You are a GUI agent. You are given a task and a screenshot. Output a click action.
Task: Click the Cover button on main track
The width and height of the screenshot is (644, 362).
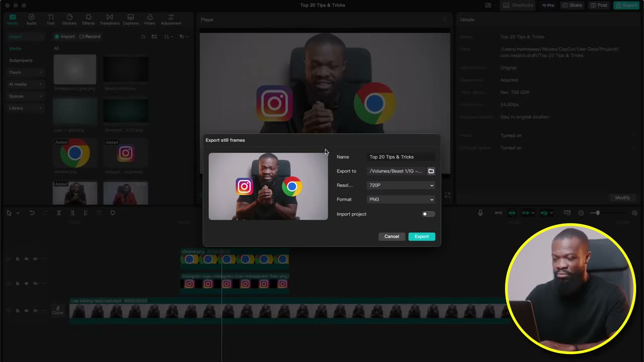(58, 310)
